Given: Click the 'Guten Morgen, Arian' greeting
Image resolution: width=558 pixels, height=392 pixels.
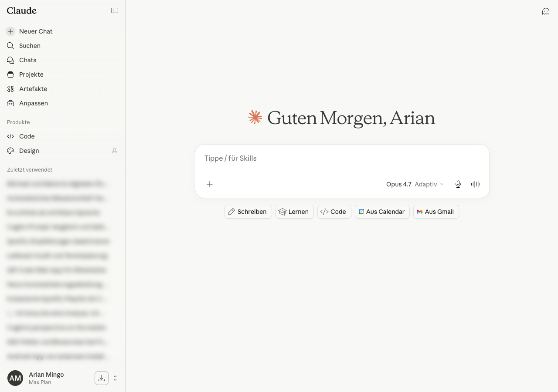Looking at the screenshot, I should 351,118.
